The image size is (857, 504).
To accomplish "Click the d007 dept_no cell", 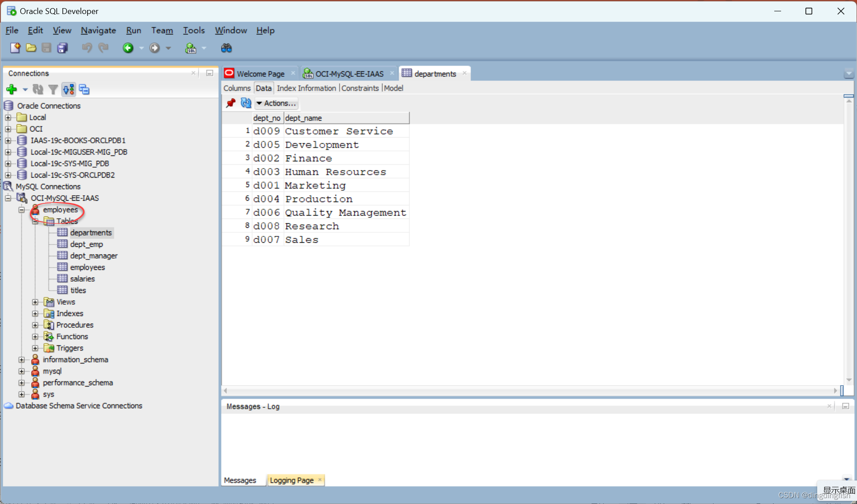I will [x=268, y=240].
